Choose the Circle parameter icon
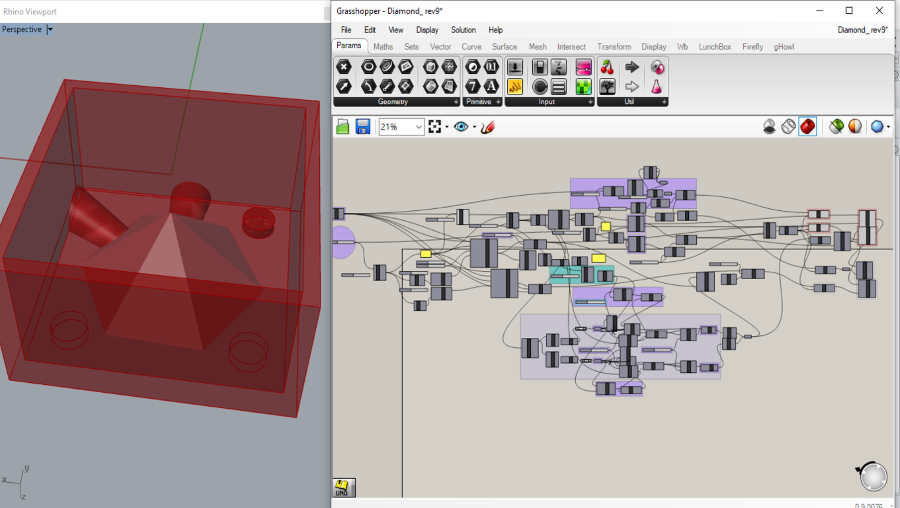This screenshot has width=900, height=508. 368,67
